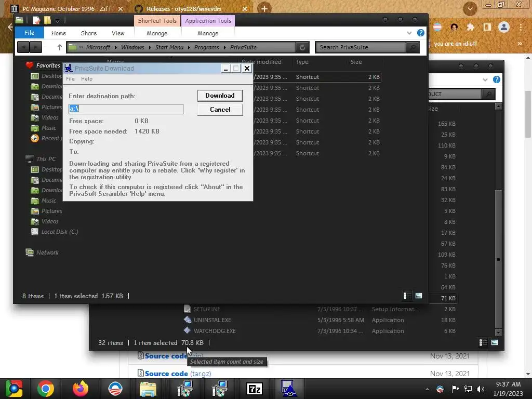
Task: Click the magnifier in Search PrivaSuite box
Action: 413,47
